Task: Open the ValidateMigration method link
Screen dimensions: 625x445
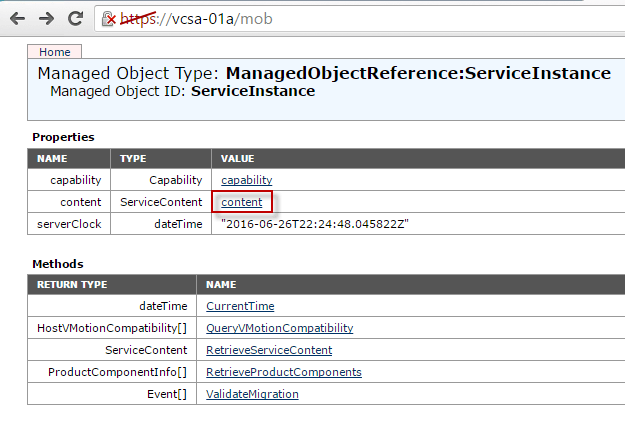Action: 252,394
